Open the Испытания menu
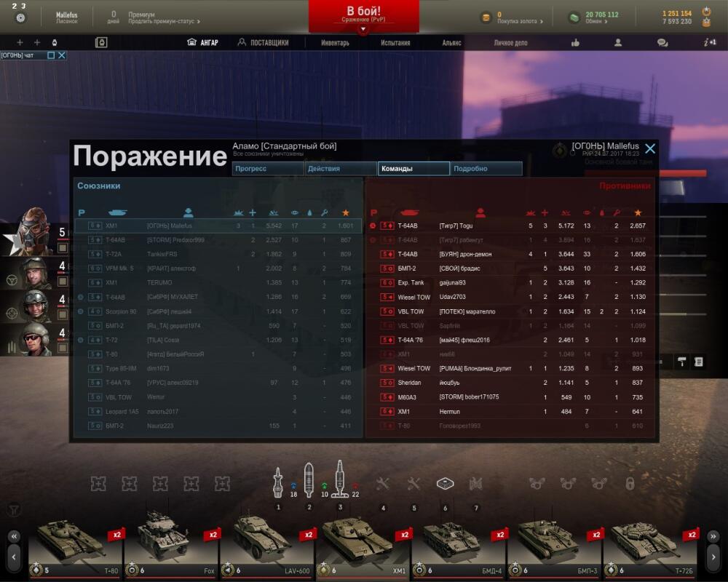 point(395,43)
